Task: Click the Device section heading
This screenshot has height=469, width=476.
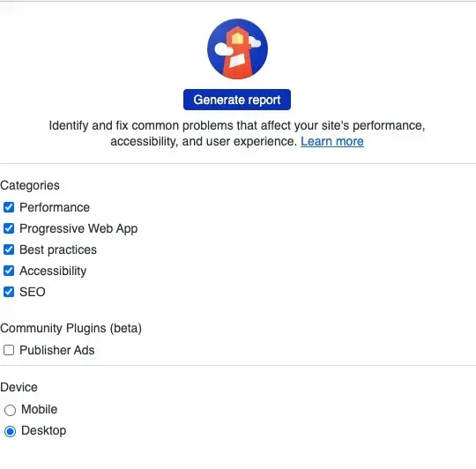Action: tap(19, 387)
